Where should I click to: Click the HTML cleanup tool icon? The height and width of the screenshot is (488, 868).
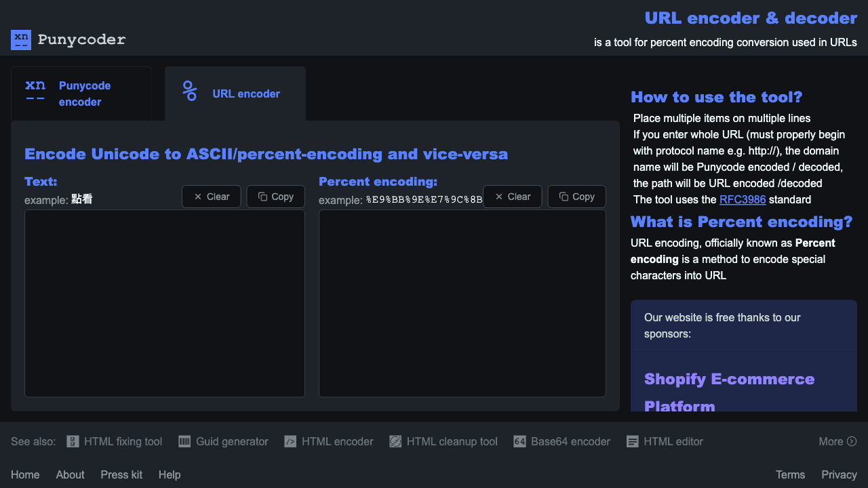(x=395, y=441)
